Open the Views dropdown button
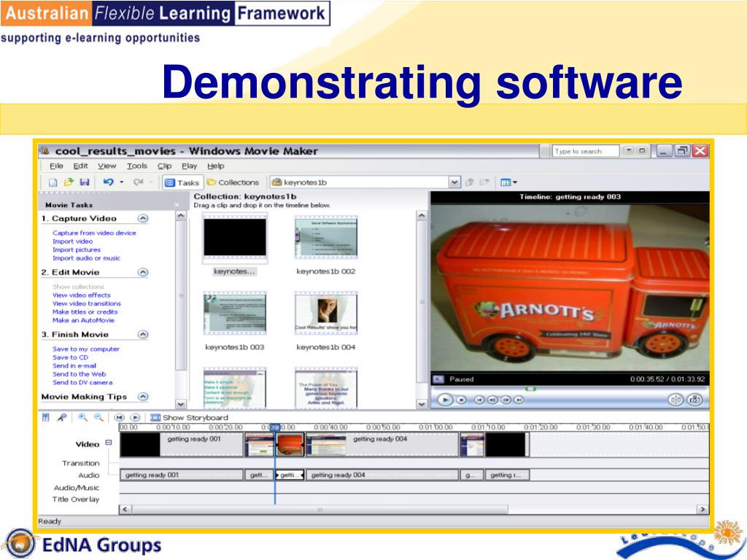 click(x=508, y=182)
